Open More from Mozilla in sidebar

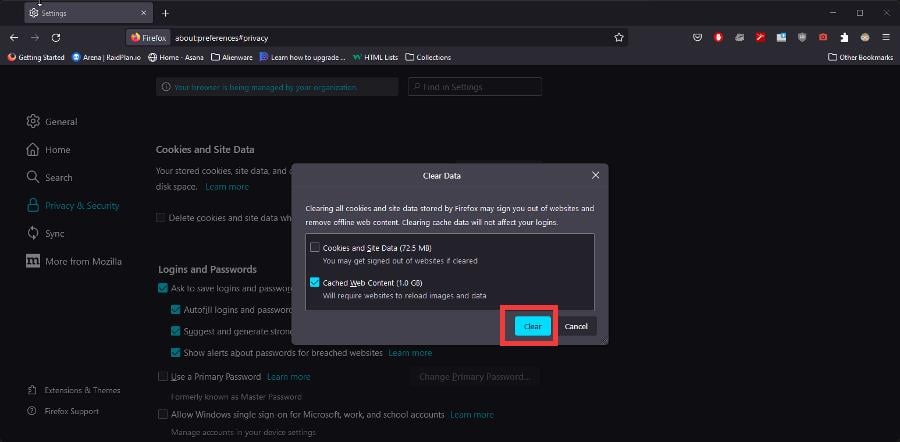(74, 261)
